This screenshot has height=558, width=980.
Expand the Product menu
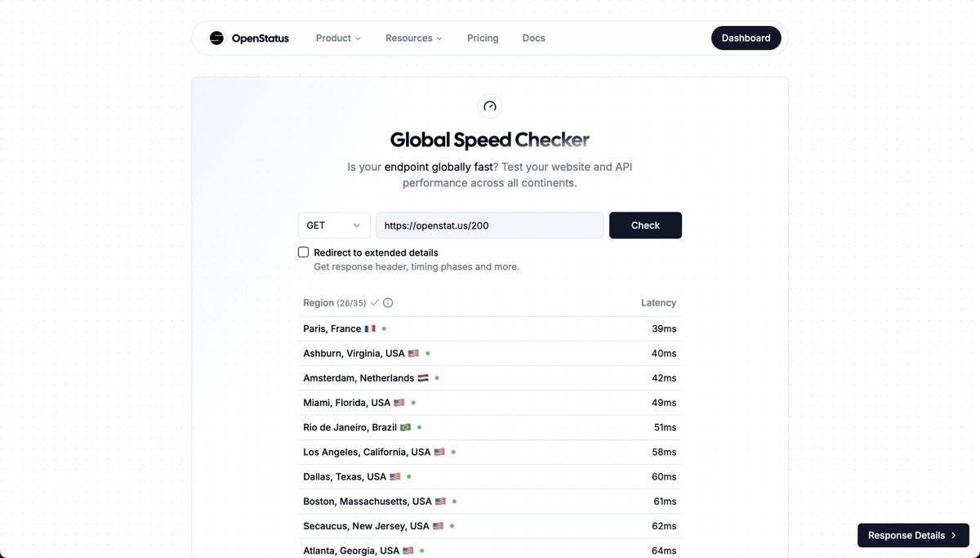338,38
